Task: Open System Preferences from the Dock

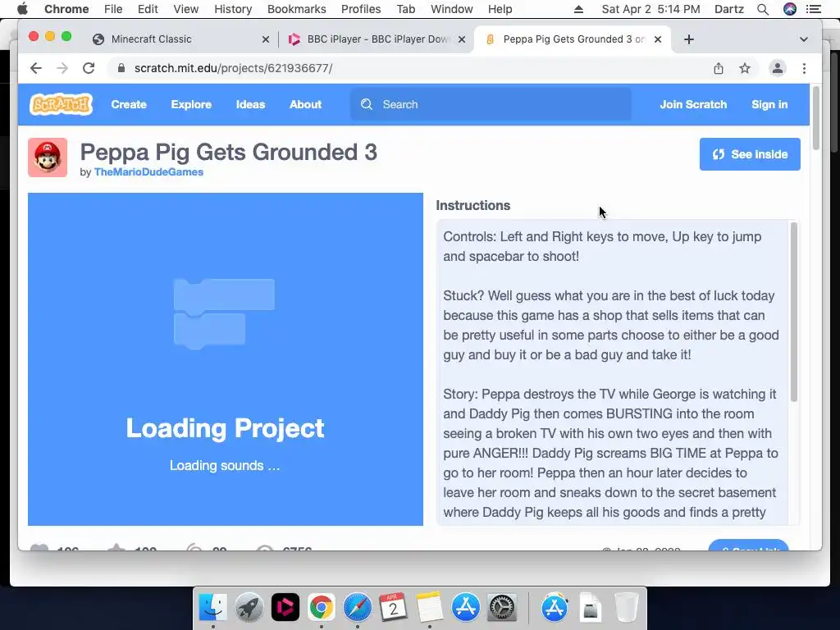Action: coord(501,608)
